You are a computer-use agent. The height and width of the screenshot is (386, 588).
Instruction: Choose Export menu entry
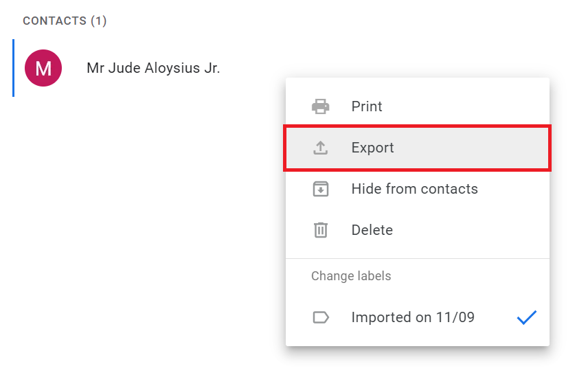pyautogui.click(x=418, y=148)
